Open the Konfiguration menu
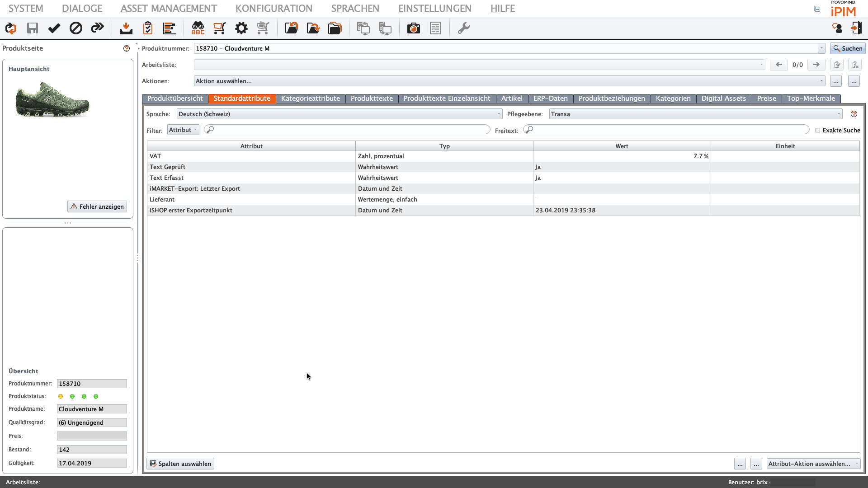Viewport: 868px width, 488px height. [x=274, y=8]
